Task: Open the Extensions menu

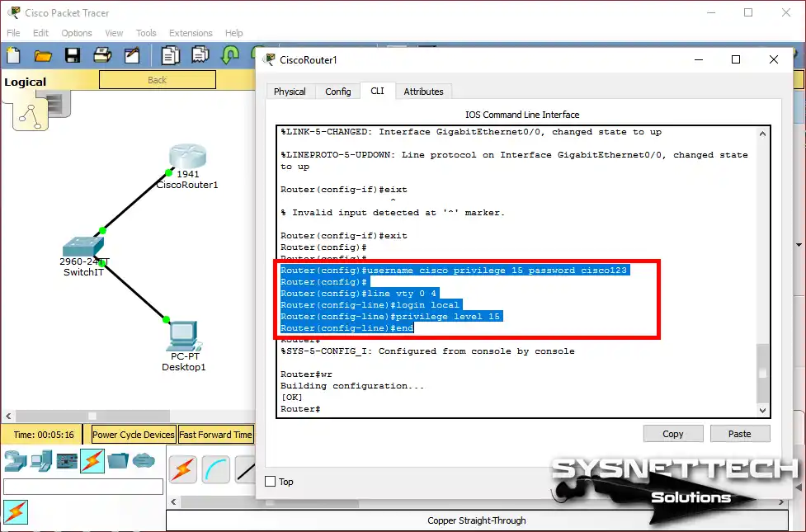Action: point(191,33)
